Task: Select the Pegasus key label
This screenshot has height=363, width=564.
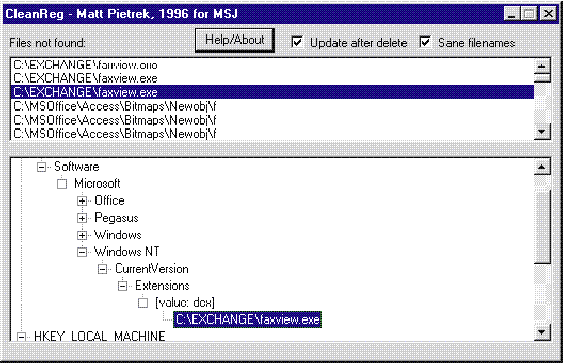Action: 116,218
